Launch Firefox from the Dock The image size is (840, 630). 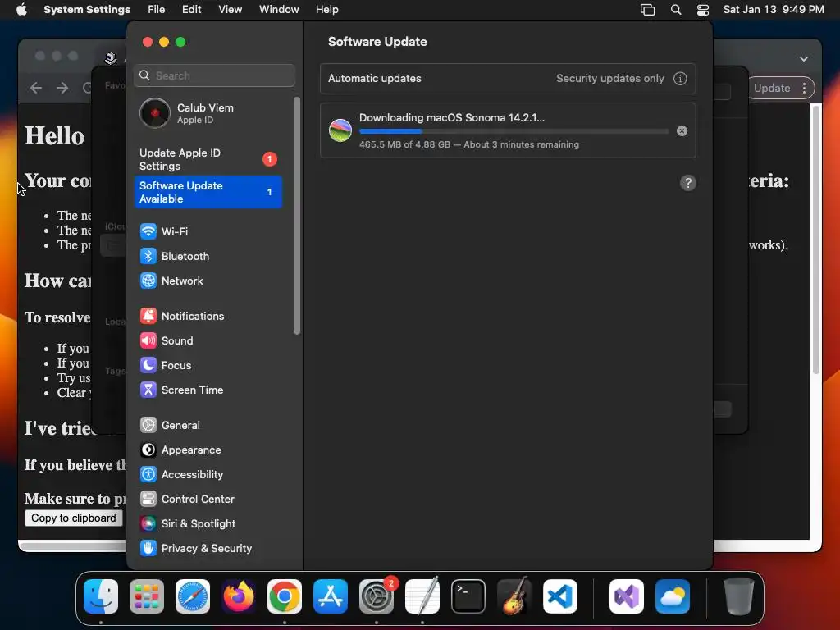[x=239, y=596]
